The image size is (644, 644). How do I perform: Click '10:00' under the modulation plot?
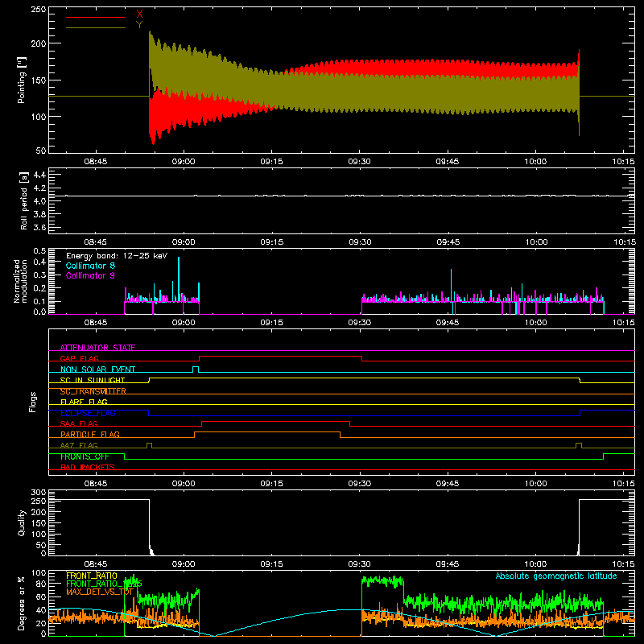pos(535,323)
